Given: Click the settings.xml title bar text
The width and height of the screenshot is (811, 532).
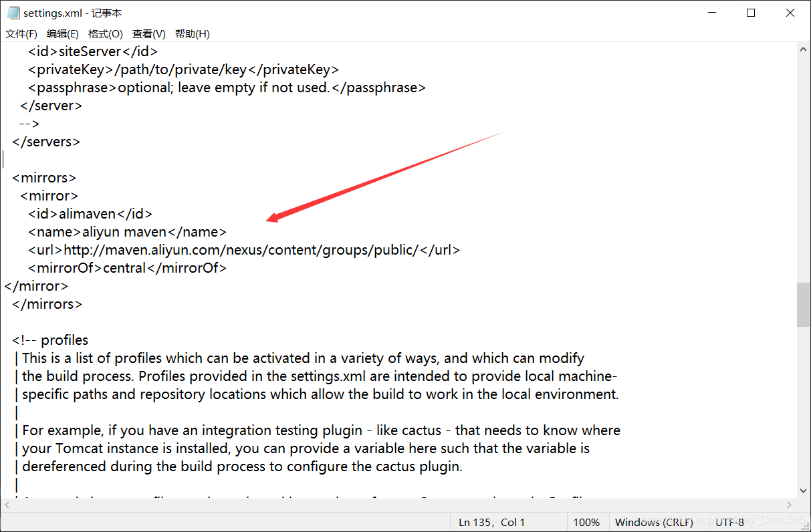Looking at the screenshot, I should [x=73, y=13].
